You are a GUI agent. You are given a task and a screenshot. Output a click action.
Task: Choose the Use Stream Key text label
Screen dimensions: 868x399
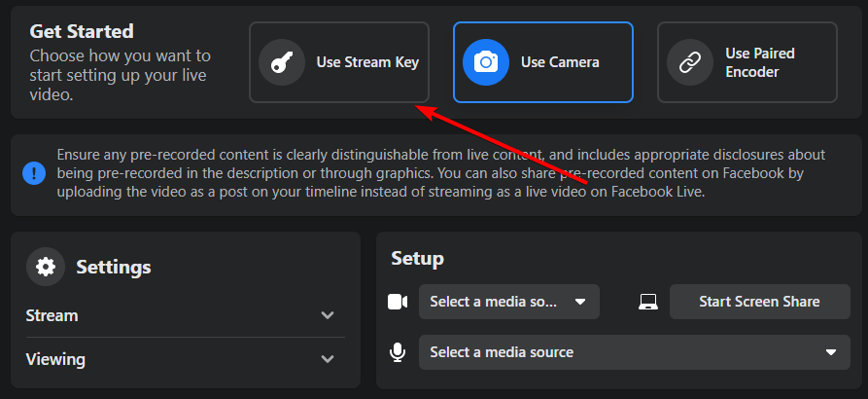coord(367,62)
